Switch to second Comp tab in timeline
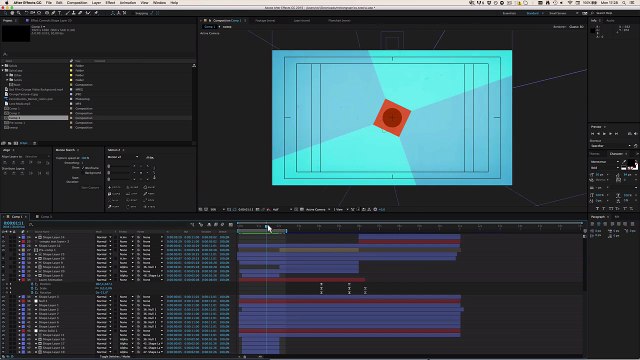 pos(44,217)
